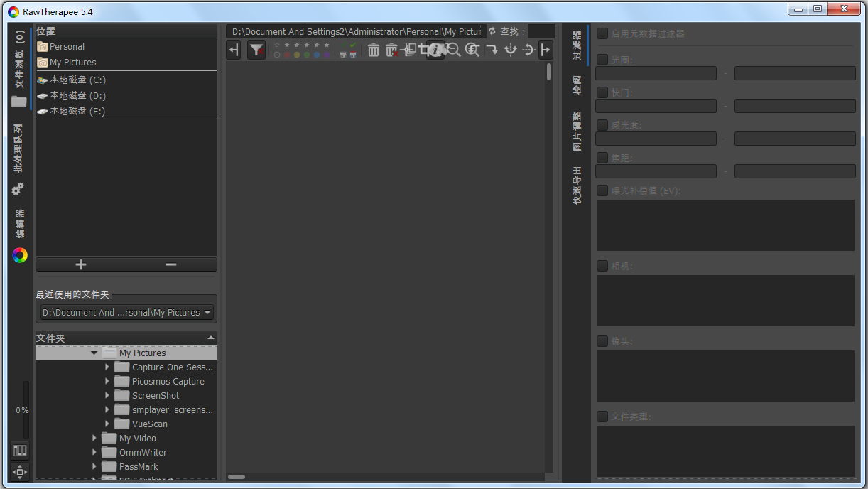
Task: Click the green color label filter
Action: 307,55
